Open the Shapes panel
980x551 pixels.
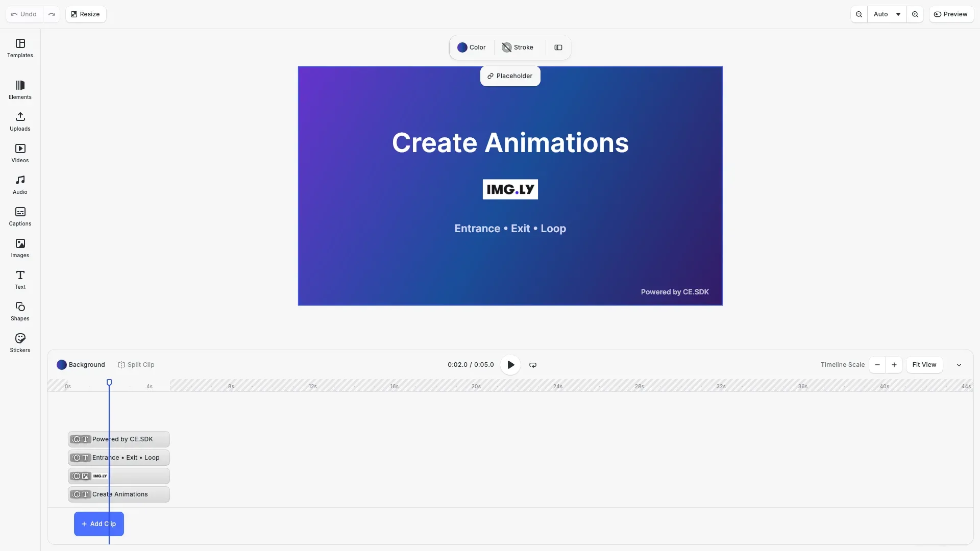pyautogui.click(x=20, y=311)
